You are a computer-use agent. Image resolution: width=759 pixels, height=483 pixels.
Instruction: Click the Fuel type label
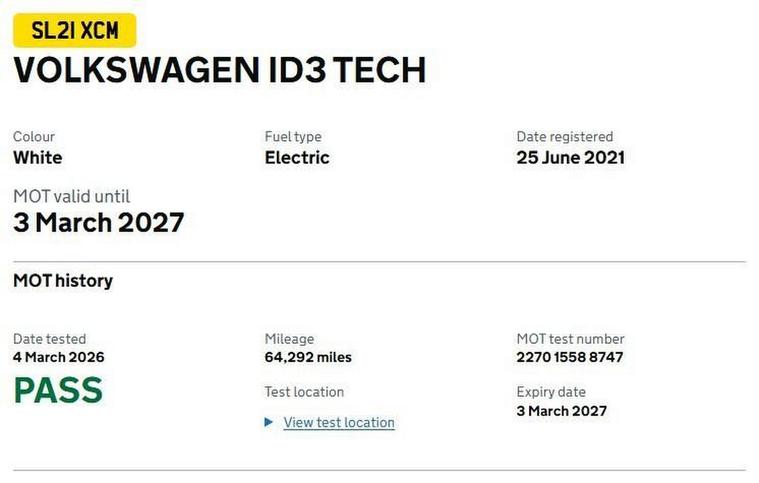click(293, 136)
